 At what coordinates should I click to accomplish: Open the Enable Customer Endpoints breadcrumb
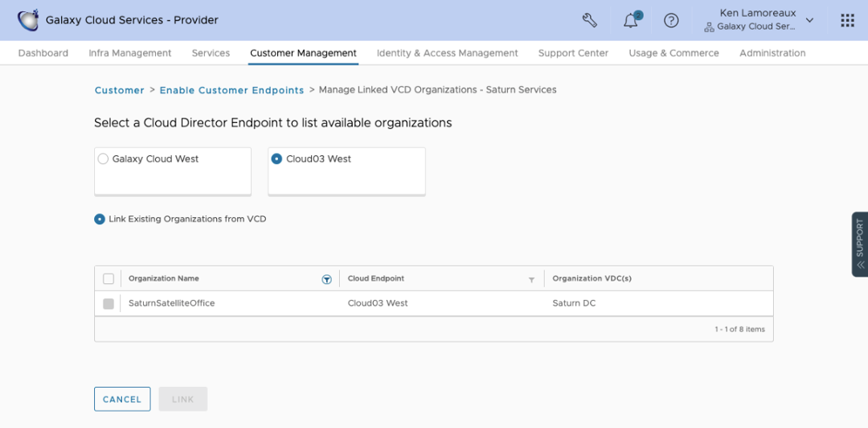point(231,90)
